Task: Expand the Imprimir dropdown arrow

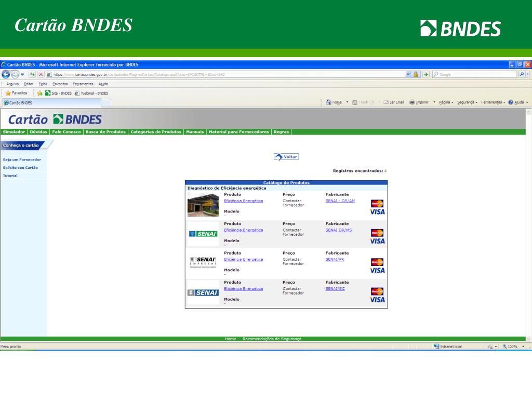Action: 434,102
